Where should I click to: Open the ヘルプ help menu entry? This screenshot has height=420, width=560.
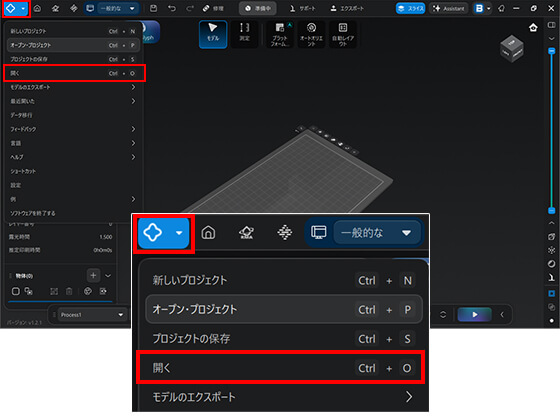click(72, 157)
